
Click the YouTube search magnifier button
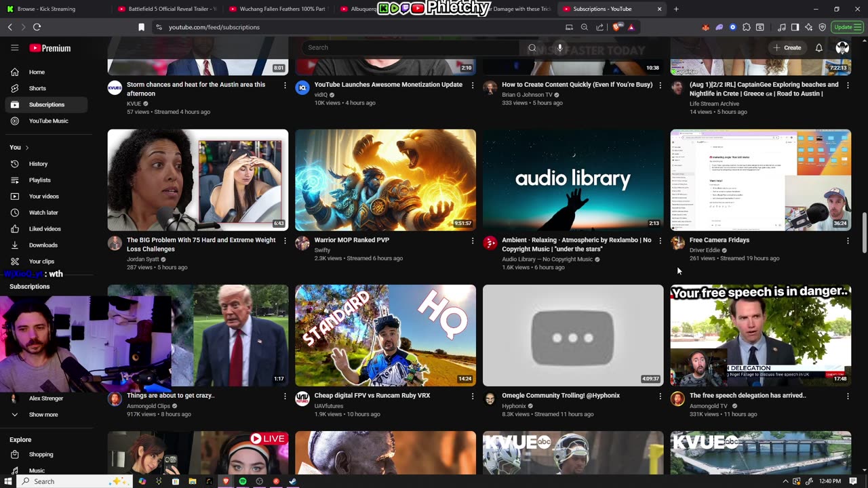532,47
